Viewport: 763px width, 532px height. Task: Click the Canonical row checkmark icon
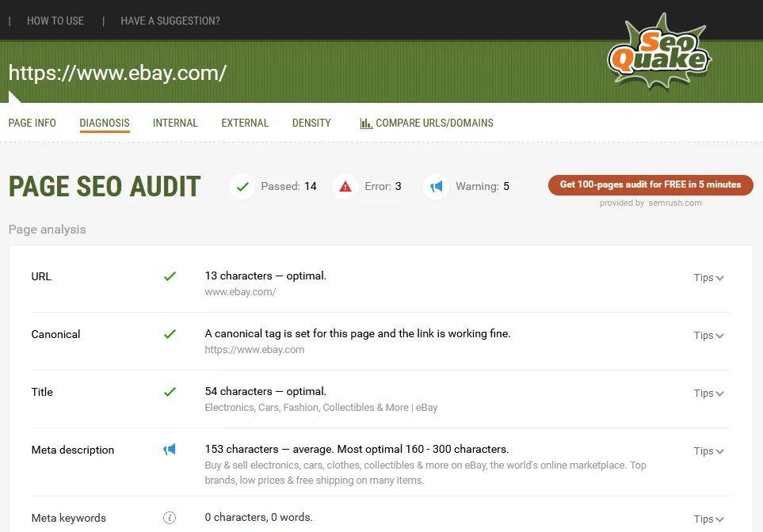(169, 334)
